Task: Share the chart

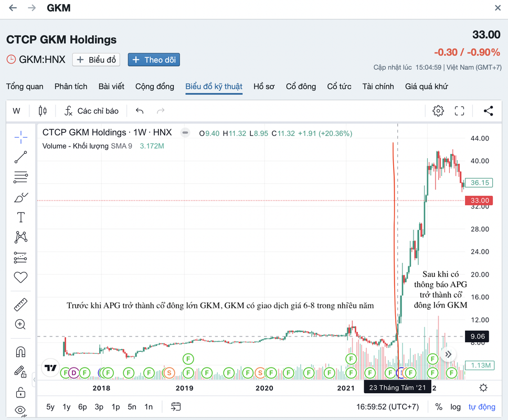Action: click(x=488, y=111)
